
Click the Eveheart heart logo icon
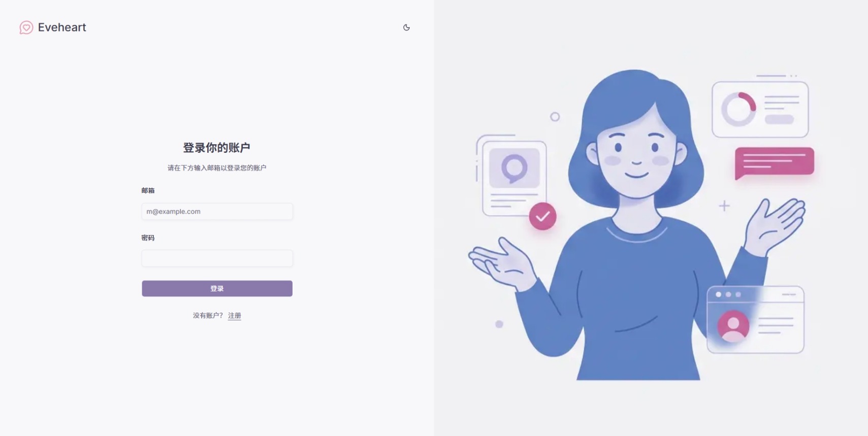click(x=26, y=27)
